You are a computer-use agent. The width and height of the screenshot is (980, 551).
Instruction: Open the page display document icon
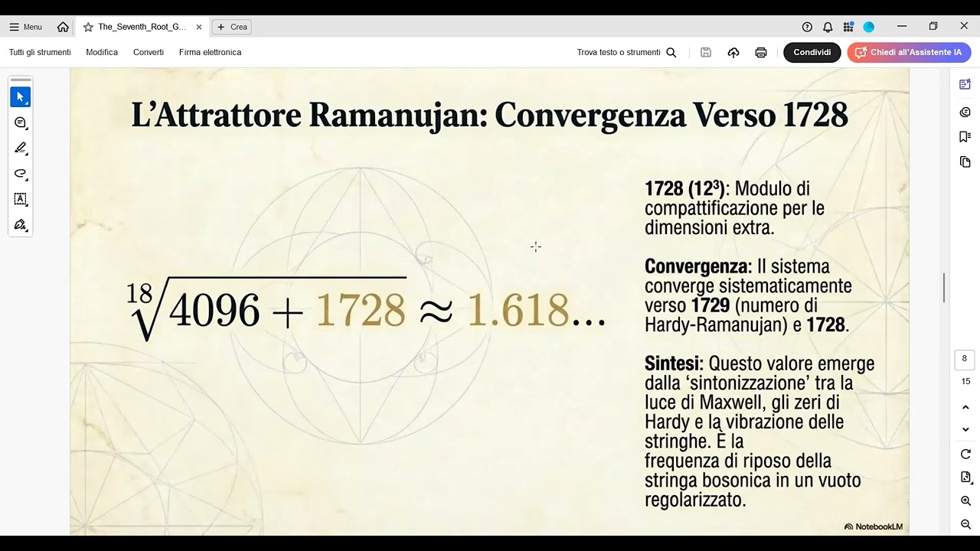coord(965,477)
